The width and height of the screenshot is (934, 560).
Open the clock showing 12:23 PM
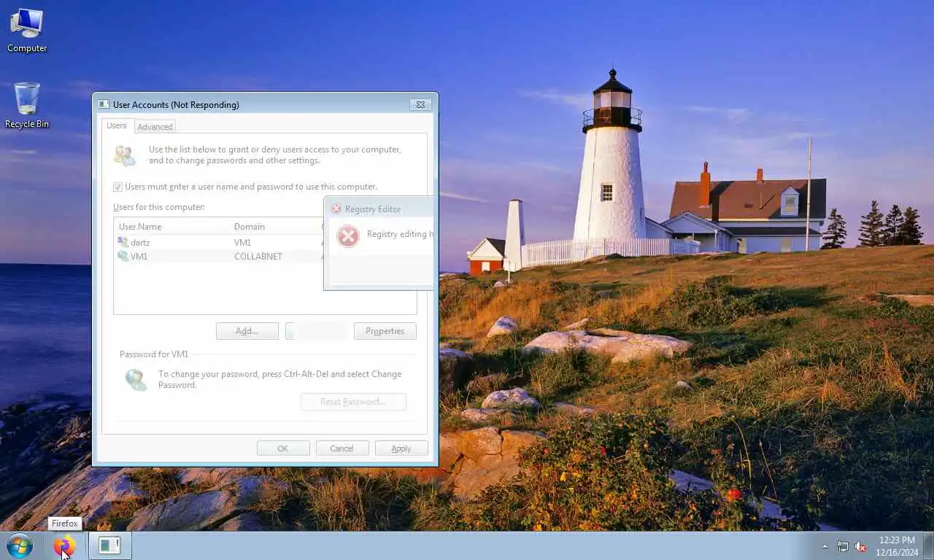[x=897, y=546]
